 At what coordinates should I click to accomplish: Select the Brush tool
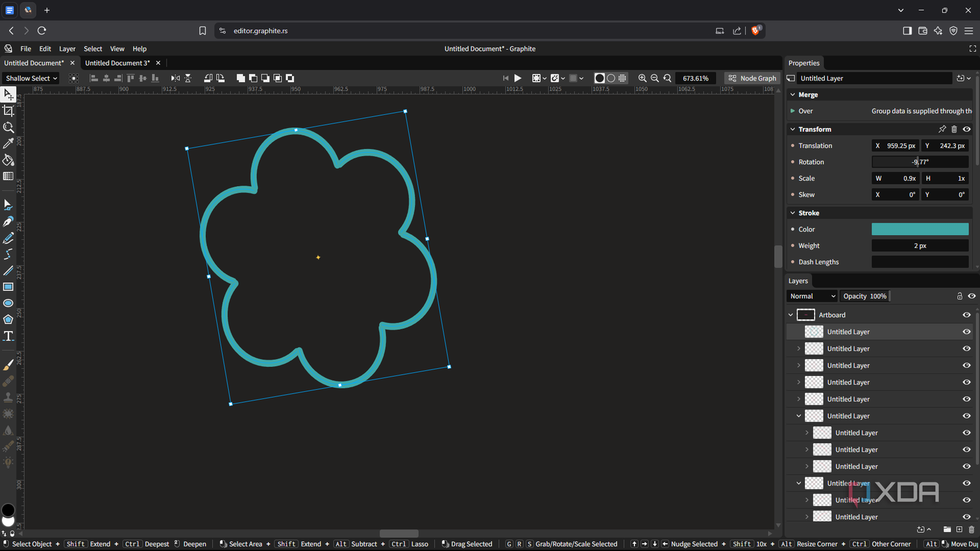coord(8,365)
